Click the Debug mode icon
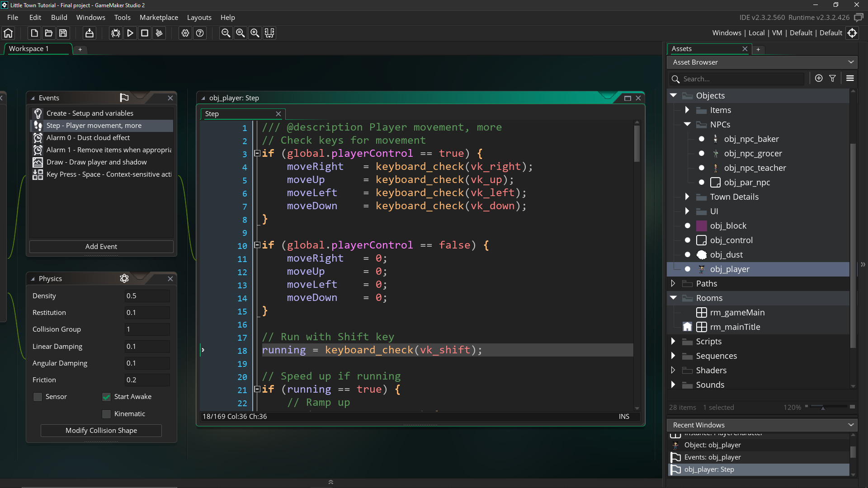This screenshot has height=488, width=868. tap(116, 33)
